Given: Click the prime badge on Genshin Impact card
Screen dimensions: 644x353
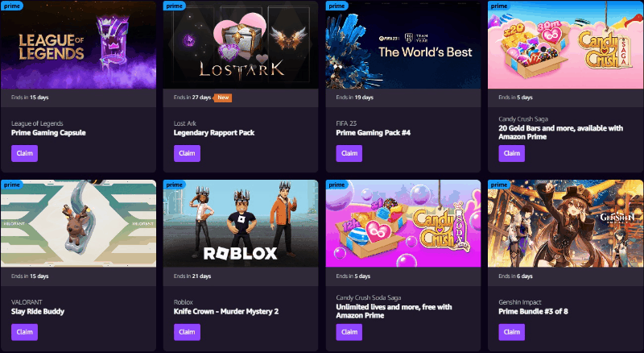Looking at the screenshot, I should point(499,185).
